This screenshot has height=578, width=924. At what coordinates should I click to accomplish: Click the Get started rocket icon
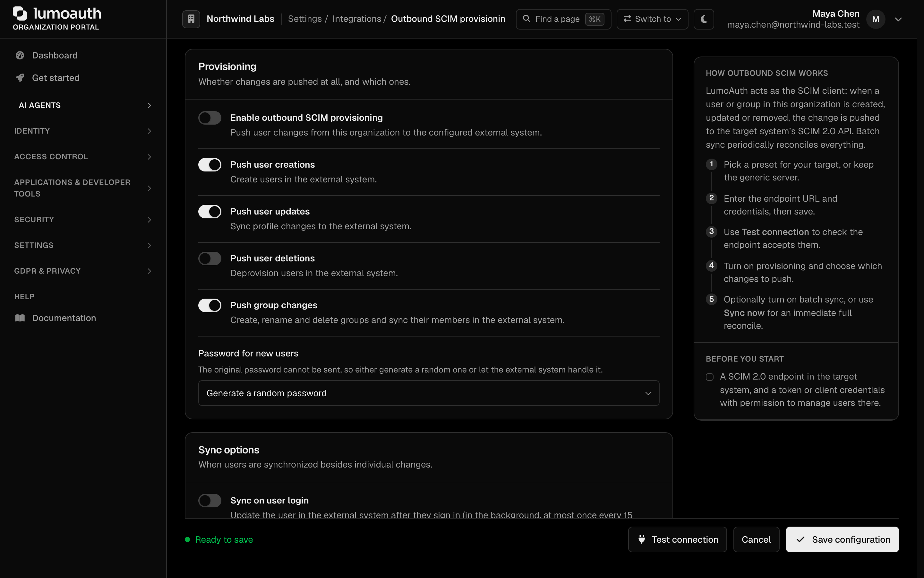coord(20,78)
